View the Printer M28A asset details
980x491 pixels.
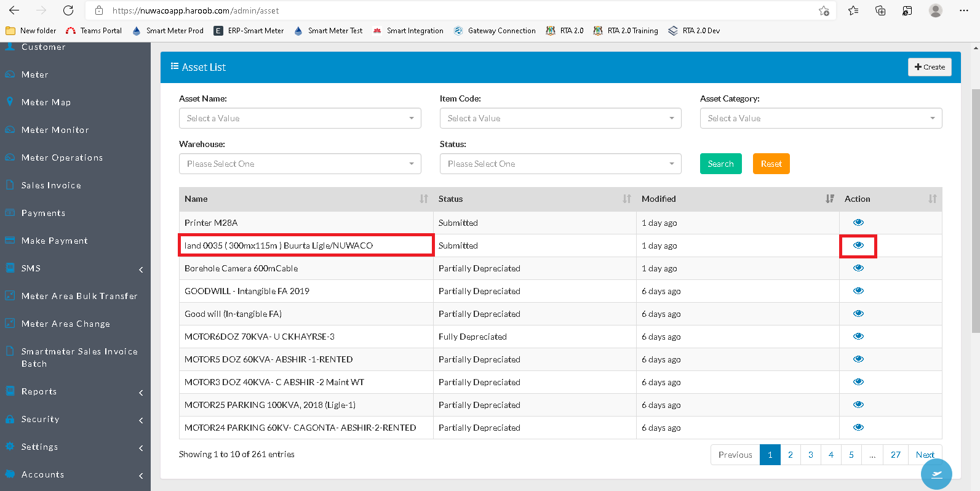coord(858,223)
